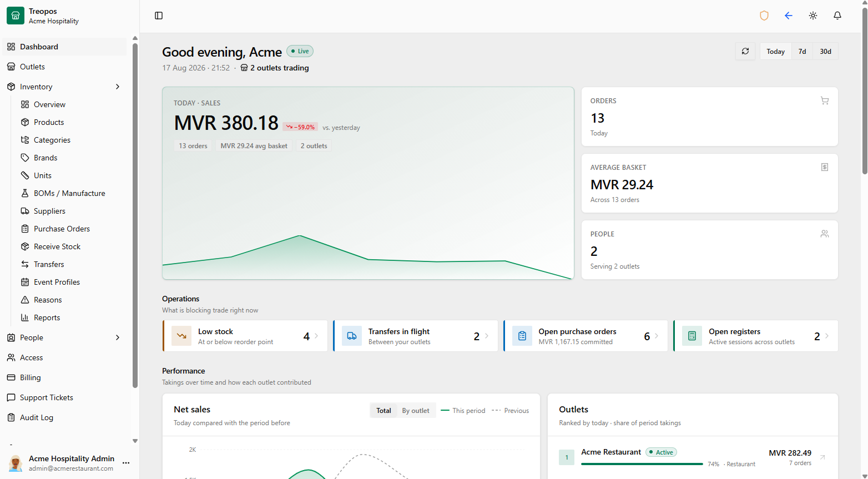Click the sidebar scroll down arrow
The image size is (868, 479).
(135, 441)
